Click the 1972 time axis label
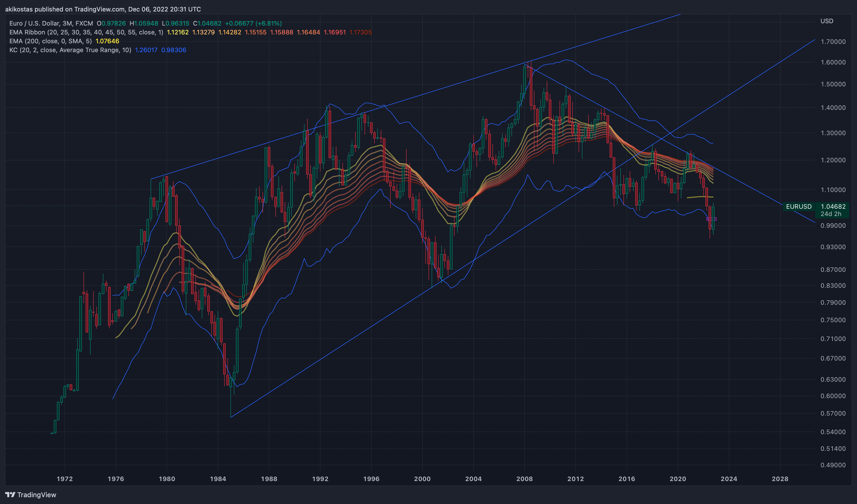 click(65, 479)
